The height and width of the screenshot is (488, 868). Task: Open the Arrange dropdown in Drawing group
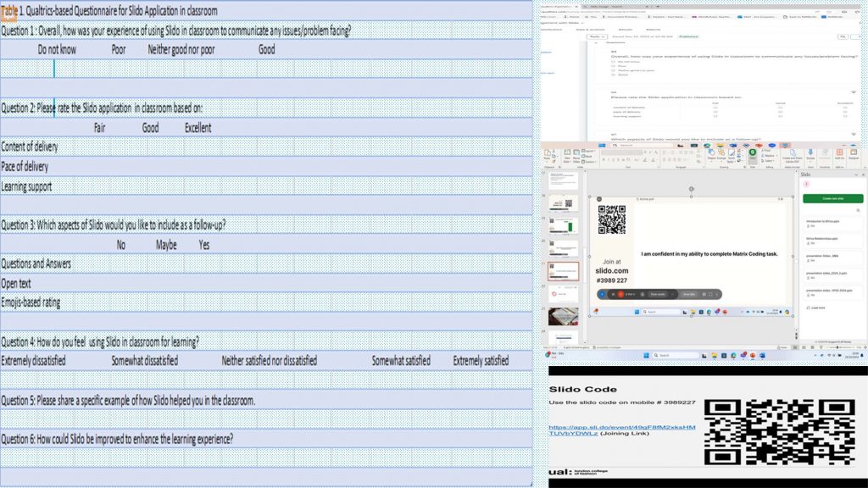(721, 156)
